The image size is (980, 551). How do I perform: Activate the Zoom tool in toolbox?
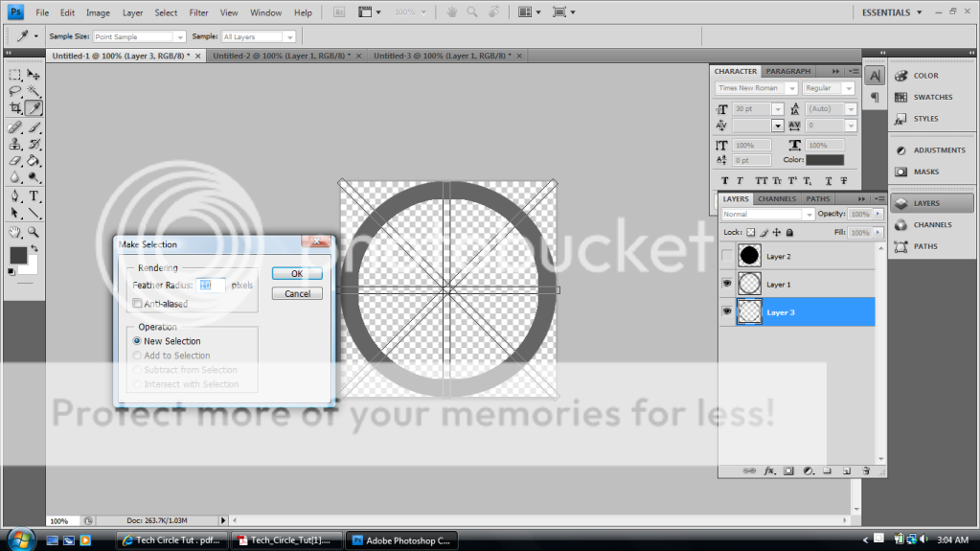(x=34, y=231)
